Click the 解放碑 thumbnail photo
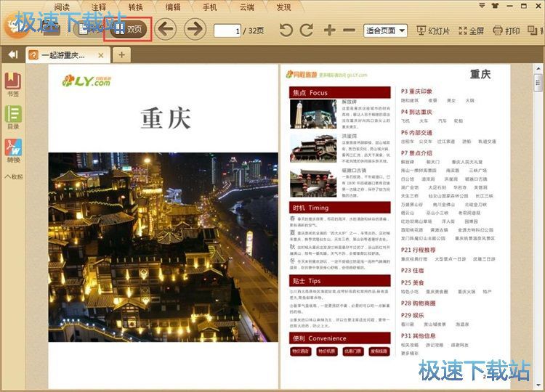 coord(313,114)
